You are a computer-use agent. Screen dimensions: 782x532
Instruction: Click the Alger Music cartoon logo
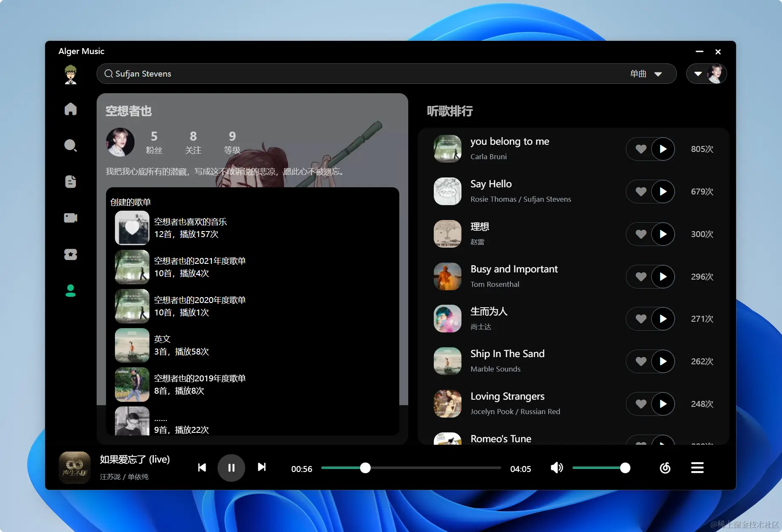71,74
